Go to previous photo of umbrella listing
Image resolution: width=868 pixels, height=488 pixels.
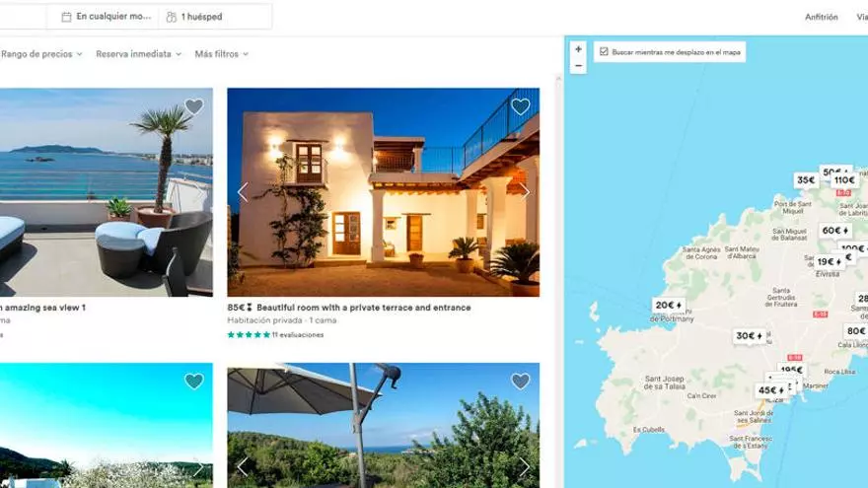coord(243,467)
